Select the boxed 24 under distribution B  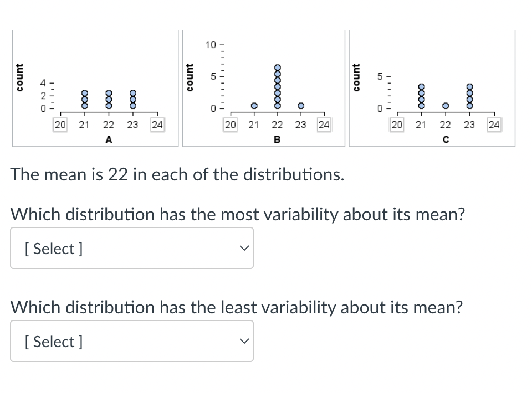tap(324, 125)
